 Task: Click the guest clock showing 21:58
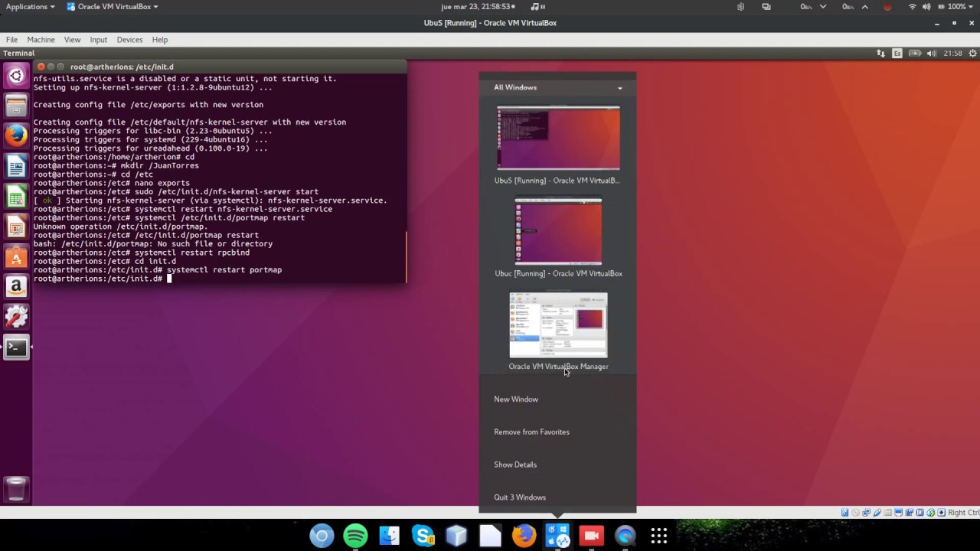pyautogui.click(x=952, y=54)
